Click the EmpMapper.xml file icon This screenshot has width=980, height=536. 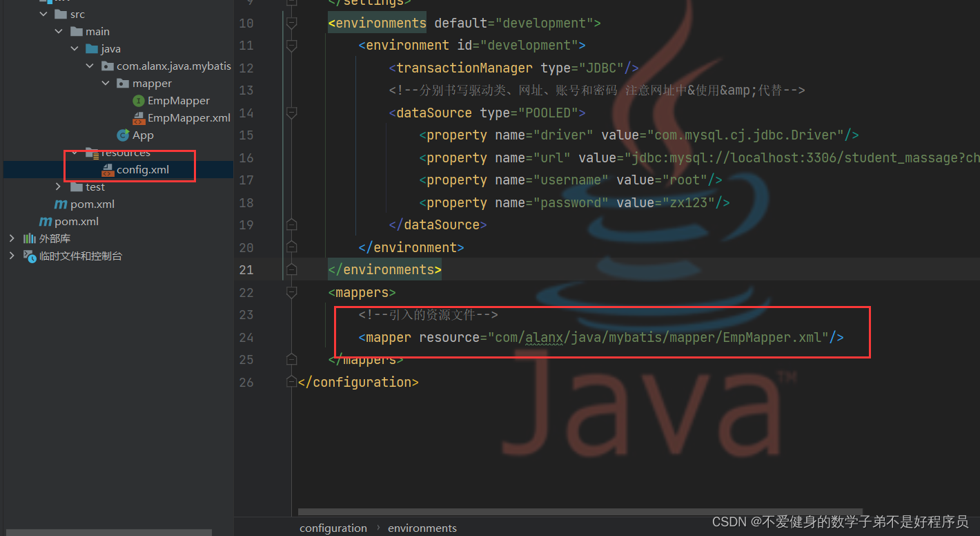(x=138, y=118)
